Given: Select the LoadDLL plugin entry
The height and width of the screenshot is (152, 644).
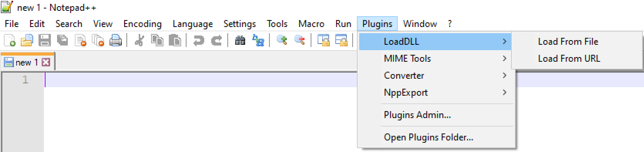Looking at the screenshot, I should (435, 41).
